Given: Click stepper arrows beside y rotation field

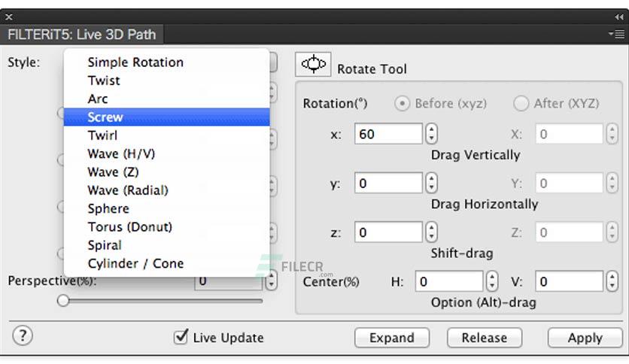Looking at the screenshot, I should tap(431, 184).
